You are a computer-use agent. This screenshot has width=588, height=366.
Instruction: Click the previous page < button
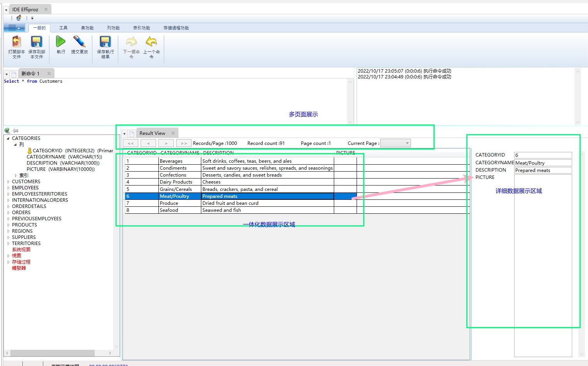(148, 143)
